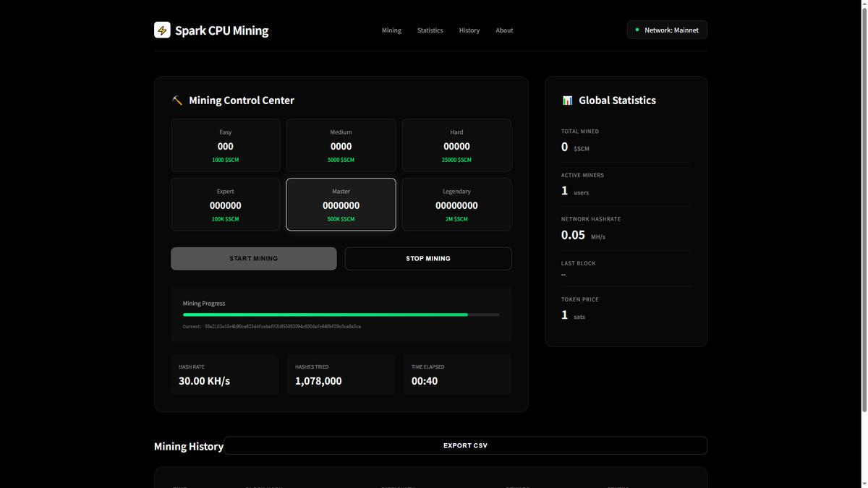Click the green mining progress bar
The image size is (868, 488).
coord(325,314)
